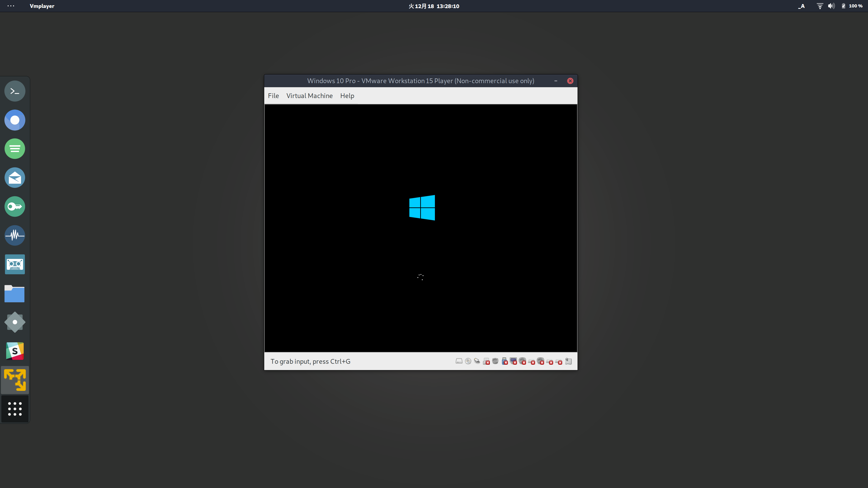The image size is (868, 488).
Task: Click the disconnected display device icon
Action: (x=513, y=361)
